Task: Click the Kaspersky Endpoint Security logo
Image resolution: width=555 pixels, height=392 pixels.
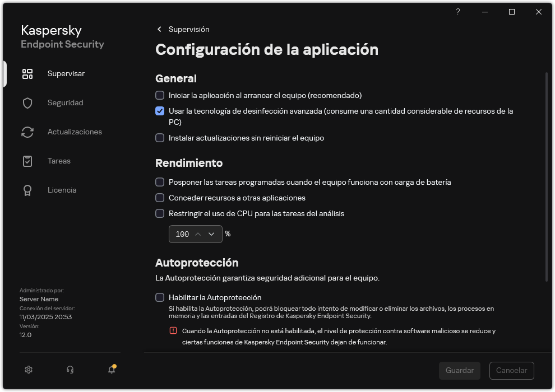Action: (x=62, y=36)
